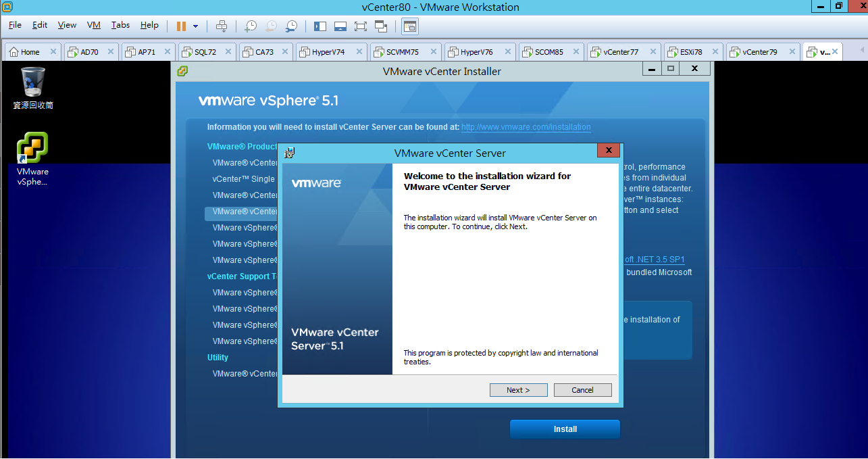Close the AP71 tab
The height and width of the screenshot is (459, 868).
point(168,51)
